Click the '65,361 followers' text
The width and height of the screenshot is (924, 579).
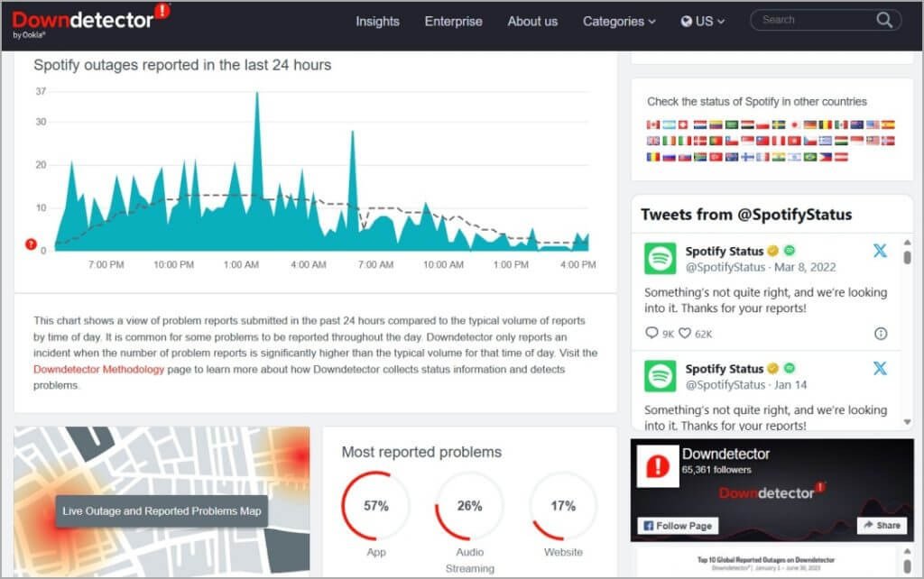pyautogui.click(x=716, y=470)
